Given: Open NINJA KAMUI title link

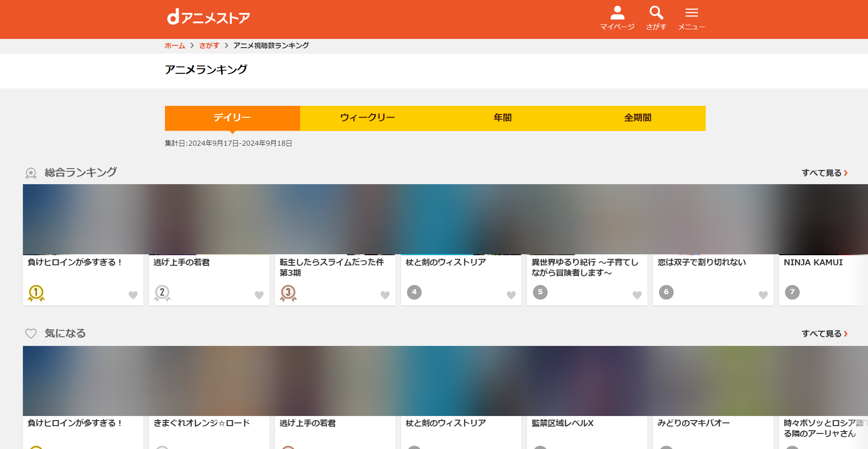Looking at the screenshot, I should click(x=813, y=262).
